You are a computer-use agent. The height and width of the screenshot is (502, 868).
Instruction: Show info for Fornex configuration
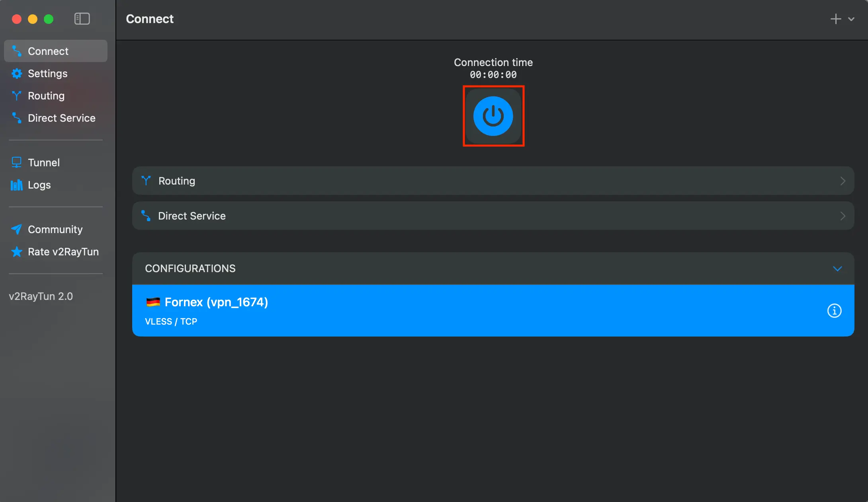pos(834,311)
